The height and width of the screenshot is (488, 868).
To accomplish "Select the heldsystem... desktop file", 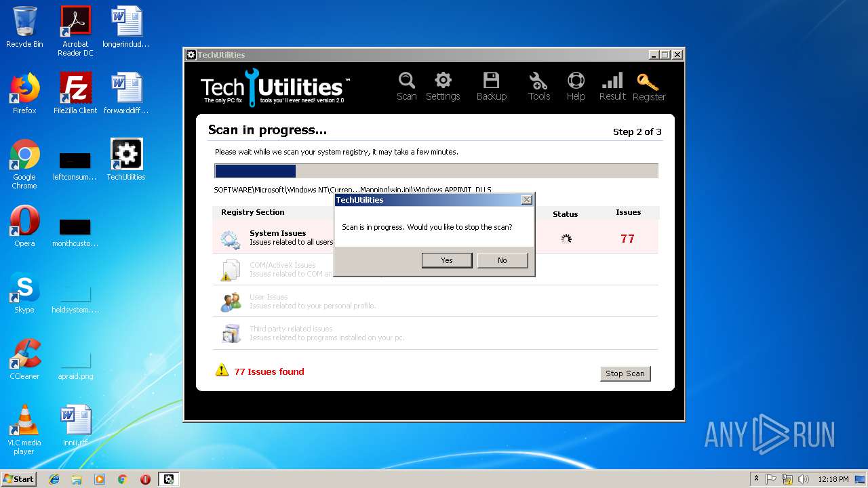I will 75,299.
